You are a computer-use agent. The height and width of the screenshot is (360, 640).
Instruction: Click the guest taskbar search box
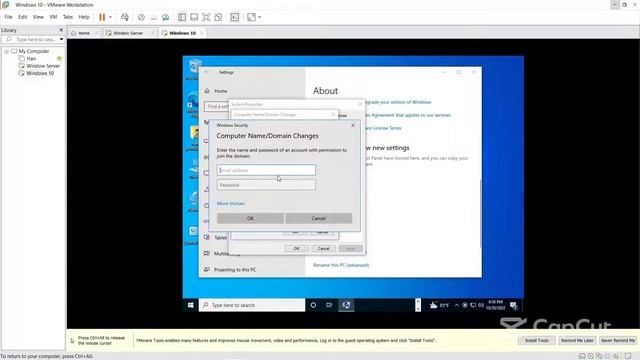252,305
